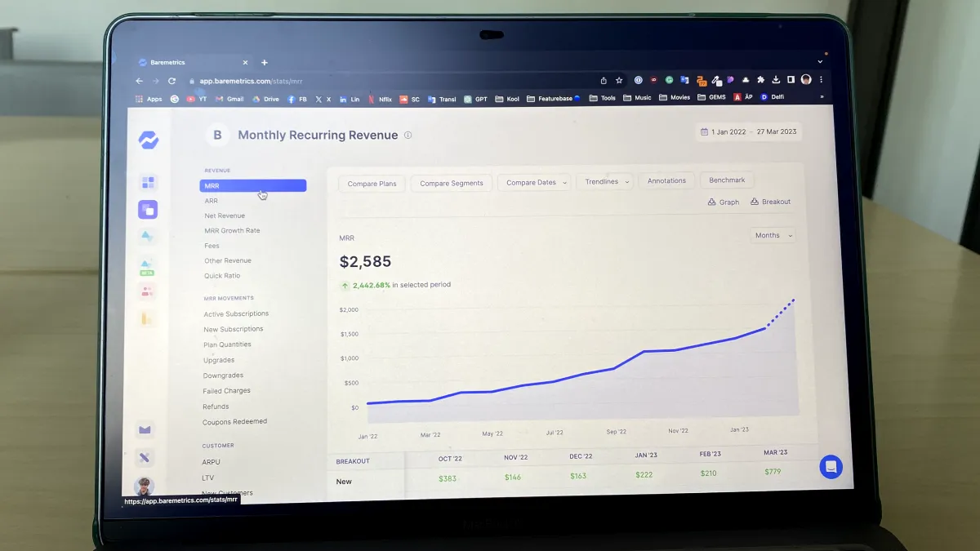
Task: Open the Chrome three-dot menu
Action: [821, 80]
